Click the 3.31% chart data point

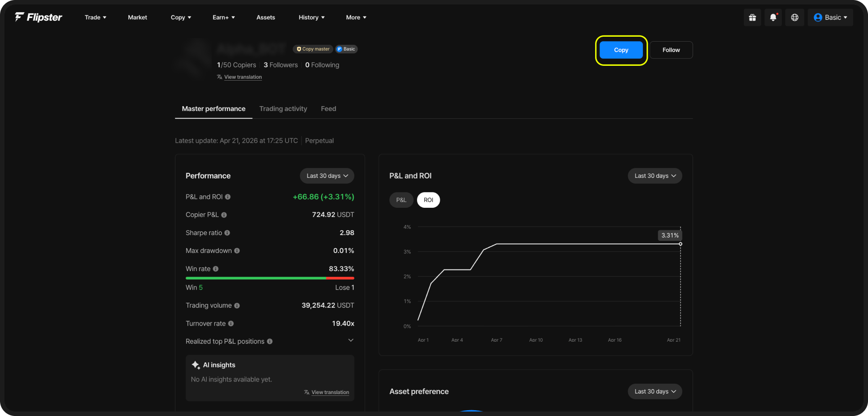point(681,244)
